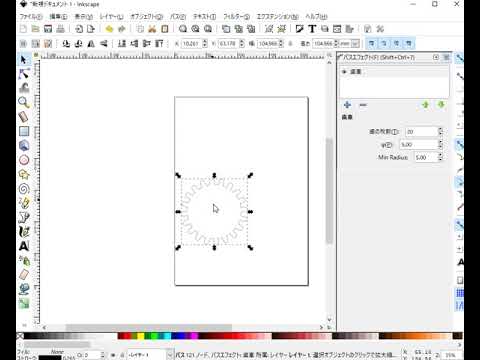Select the Bezier pen tool

pyautogui.click(x=24, y=217)
